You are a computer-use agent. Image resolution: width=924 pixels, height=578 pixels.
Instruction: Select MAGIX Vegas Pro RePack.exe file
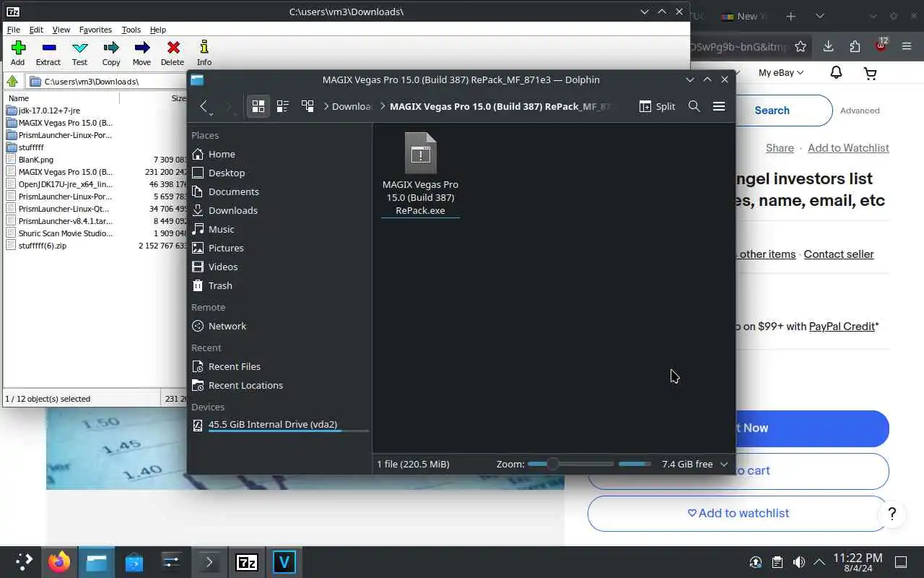[420, 173]
